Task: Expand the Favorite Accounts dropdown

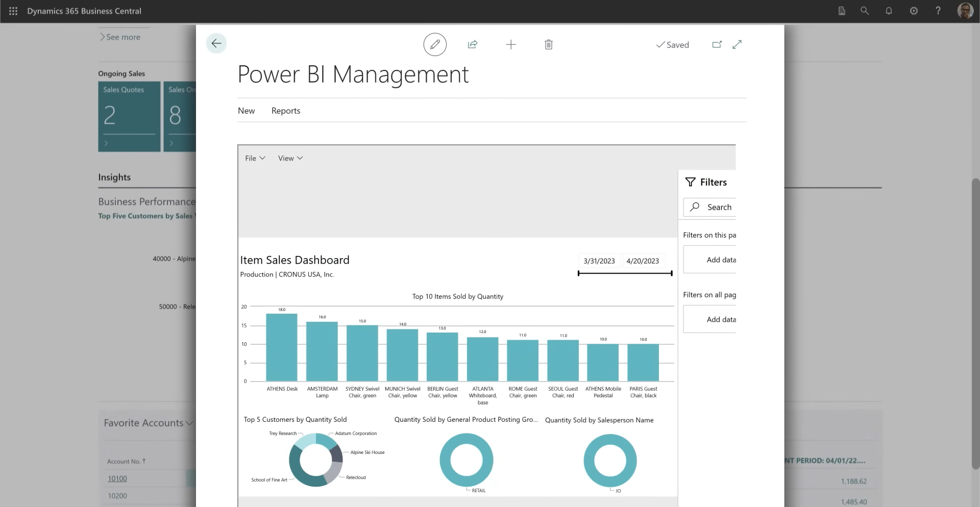Action: [148, 423]
